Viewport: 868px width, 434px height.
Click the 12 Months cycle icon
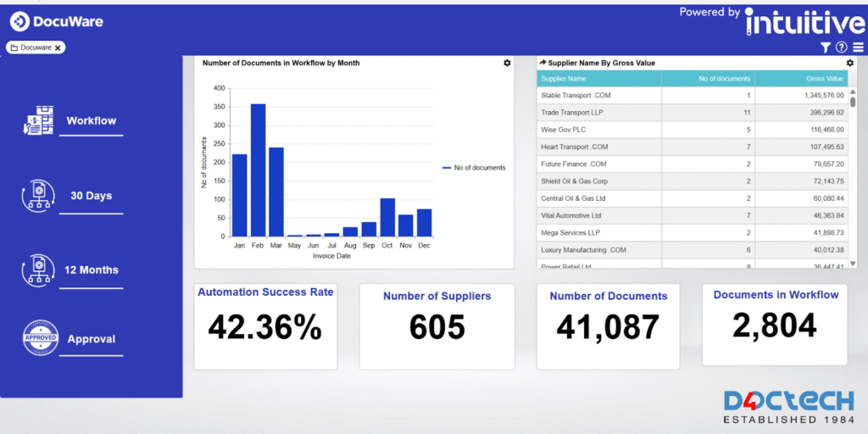coord(37,270)
